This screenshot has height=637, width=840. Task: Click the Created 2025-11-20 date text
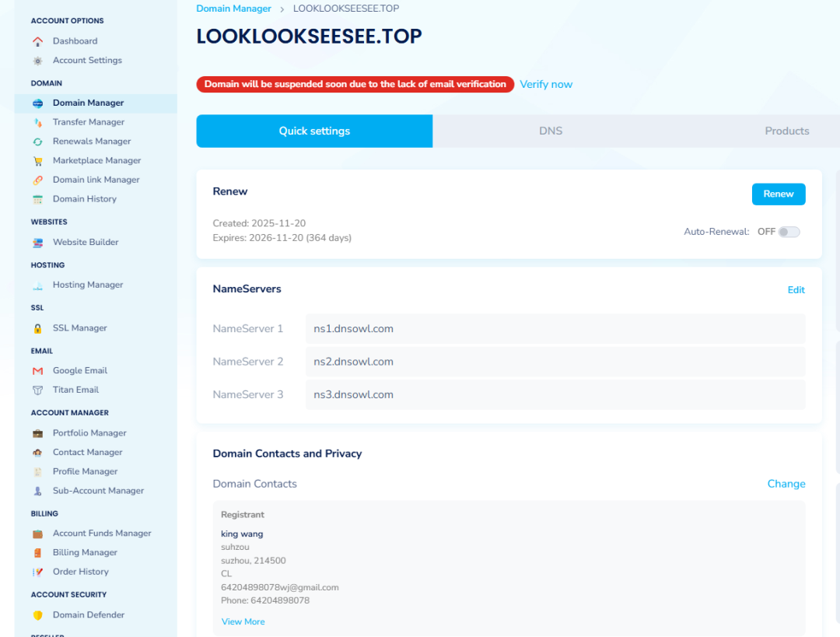coord(259,223)
